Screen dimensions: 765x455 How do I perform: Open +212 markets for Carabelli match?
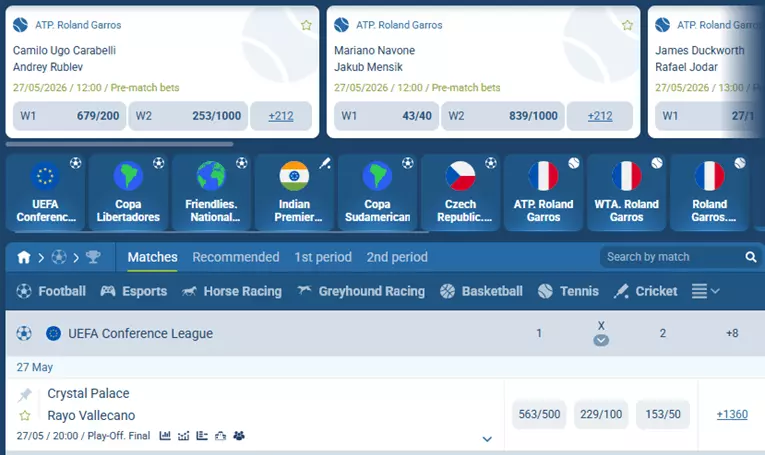(x=281, y=116)
